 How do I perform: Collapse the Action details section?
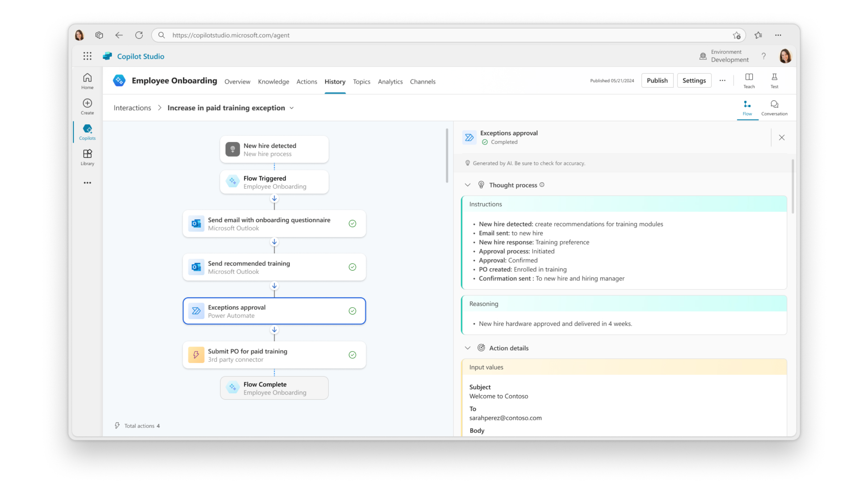click(467, 348)
